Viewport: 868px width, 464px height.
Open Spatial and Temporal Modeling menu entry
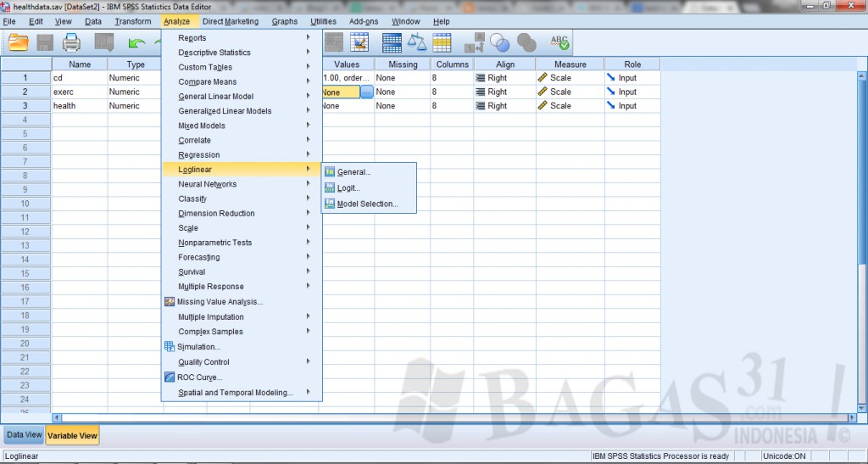[242, 393]
